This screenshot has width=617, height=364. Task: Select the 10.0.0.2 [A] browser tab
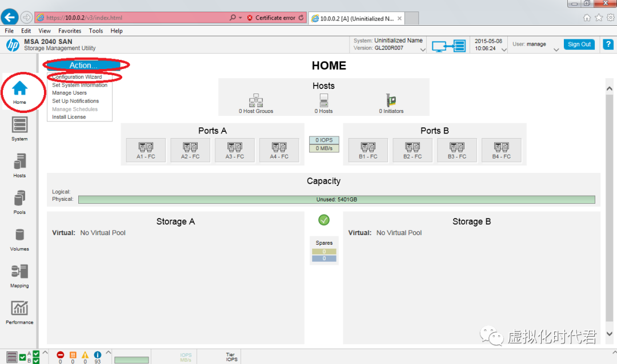(356, 18)
